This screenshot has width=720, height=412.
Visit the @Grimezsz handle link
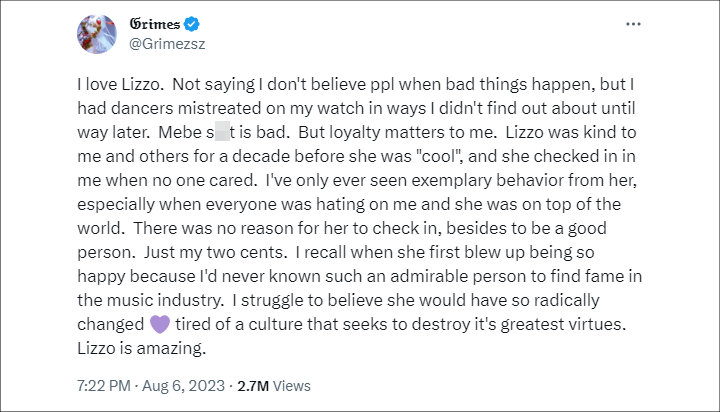(x=167, y=44)
